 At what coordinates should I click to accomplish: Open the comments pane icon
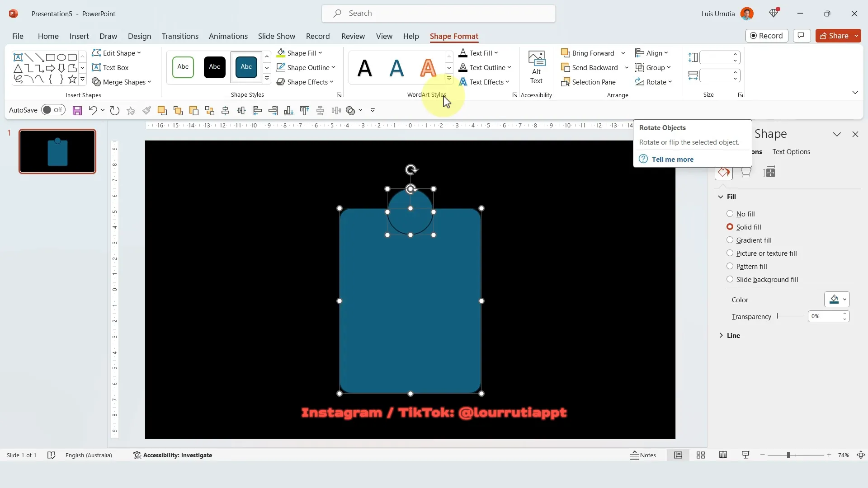(x=802, y=36)
